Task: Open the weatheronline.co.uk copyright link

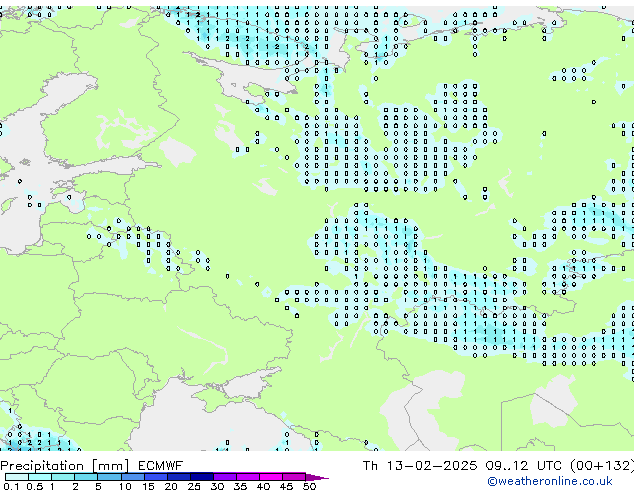Action: click(550, 481)
